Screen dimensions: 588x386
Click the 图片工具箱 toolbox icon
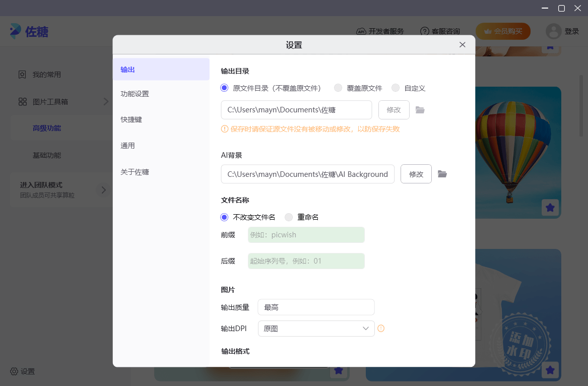point(22,101)
